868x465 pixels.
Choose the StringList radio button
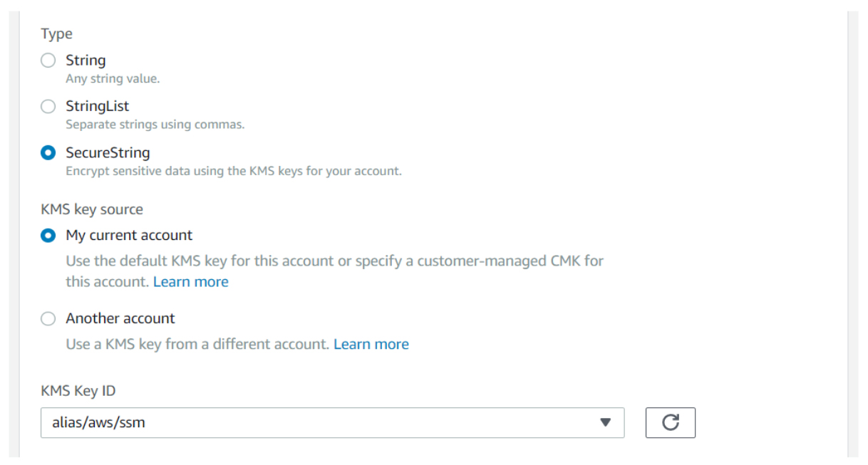click(48, 107)
